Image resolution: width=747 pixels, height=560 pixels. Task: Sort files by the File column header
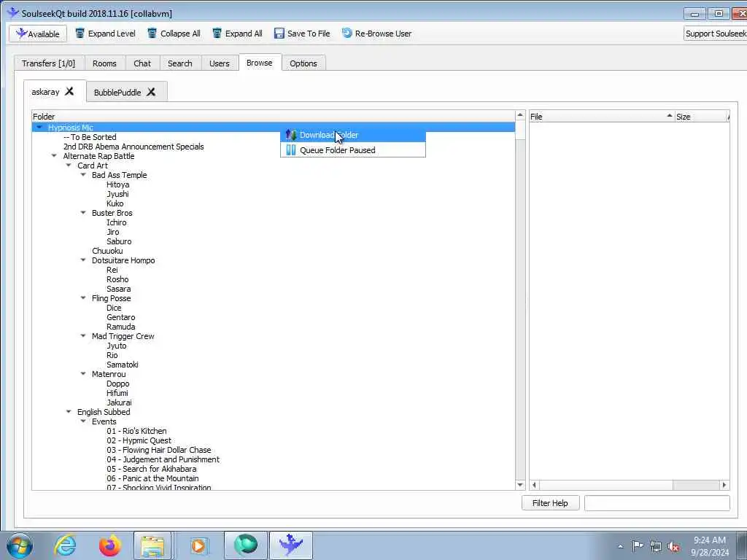[x=602, y=117]
